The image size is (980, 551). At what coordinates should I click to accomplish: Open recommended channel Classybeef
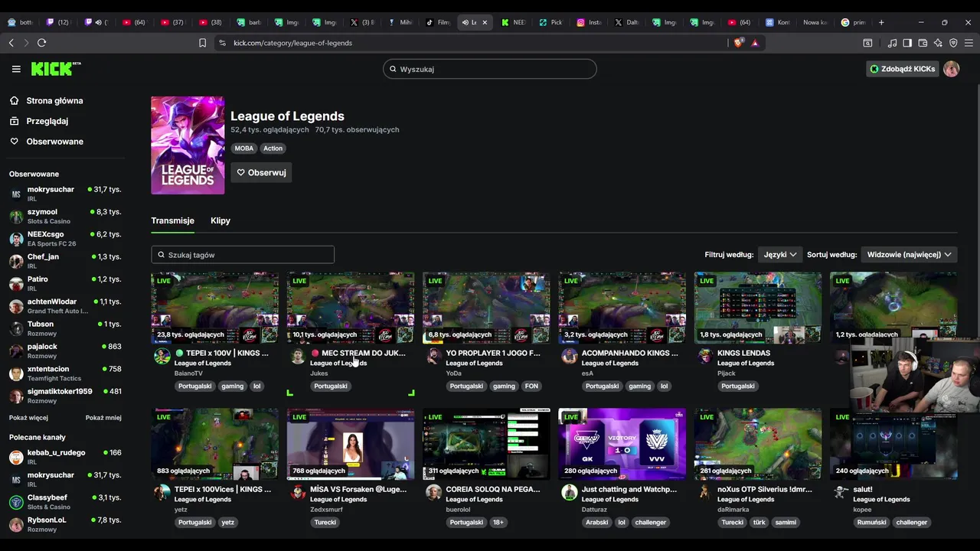pyautogui.click(x=65, y=502)
